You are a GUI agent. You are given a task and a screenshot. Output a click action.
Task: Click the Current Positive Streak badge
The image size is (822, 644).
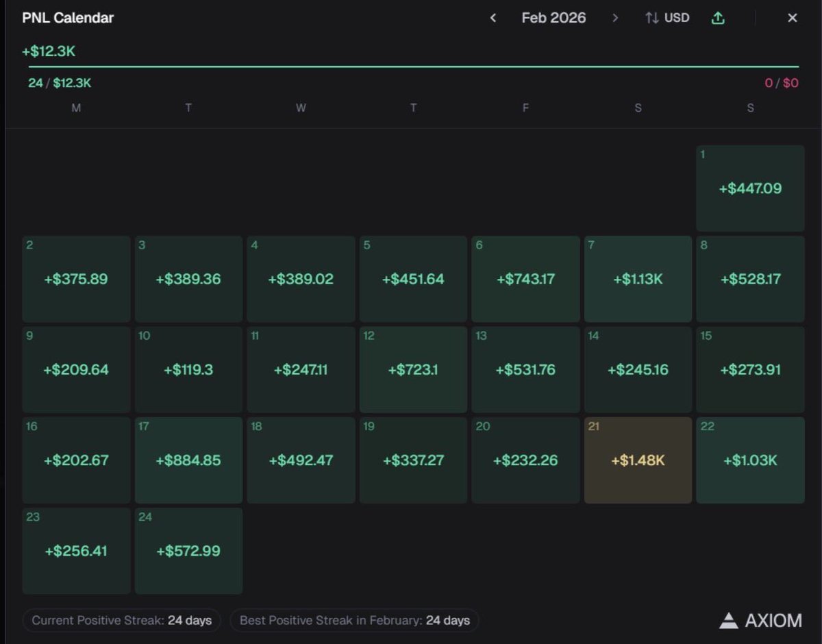(x=122, y=621)
